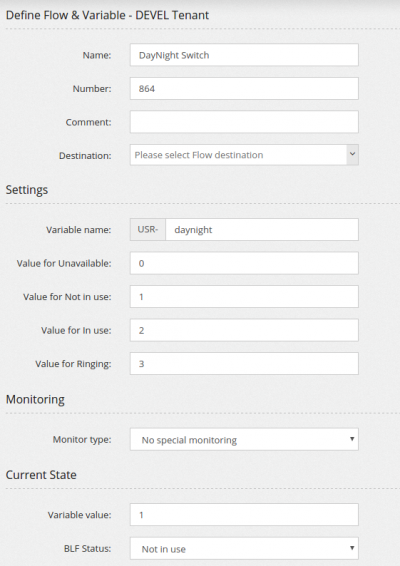Screen dimensions: 400x566
Task: Click the Define Flow & Variable heading
Action: pyautogui.click(x=107, y=15)
